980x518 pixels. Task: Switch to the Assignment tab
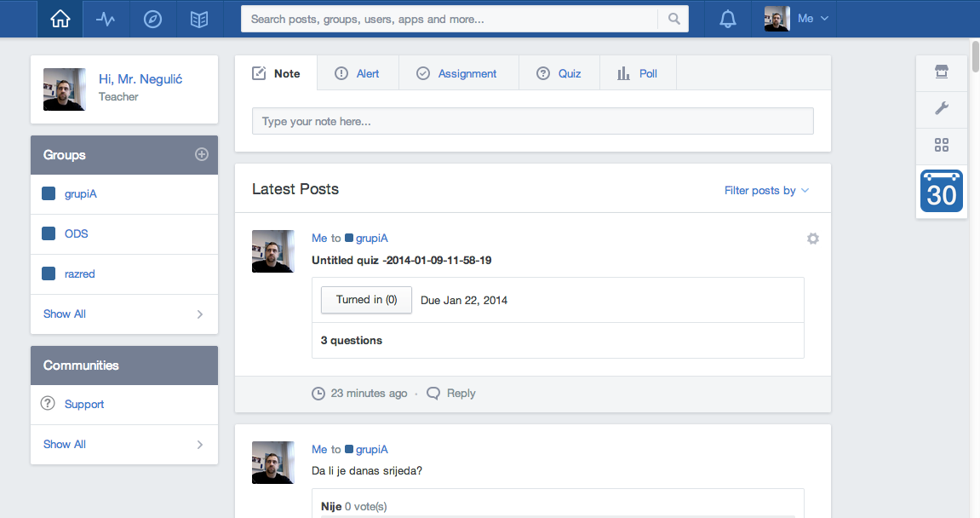457,73
